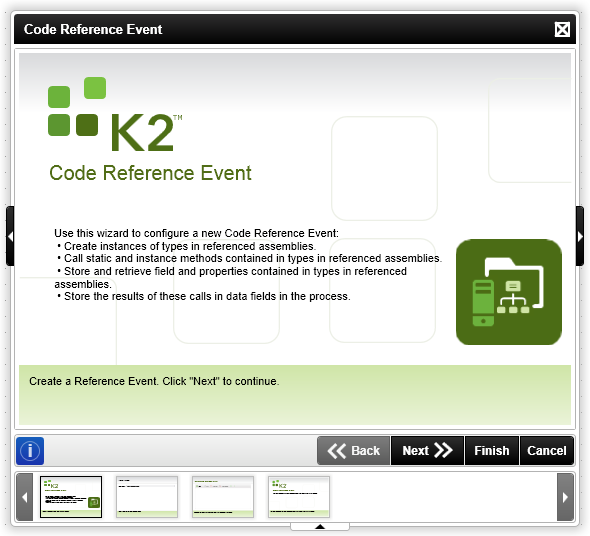Click 'Call static and instance methods' bullet
The height and width of the screenshot is (536, 590).
pyautogui.click(x=249, y=259)
